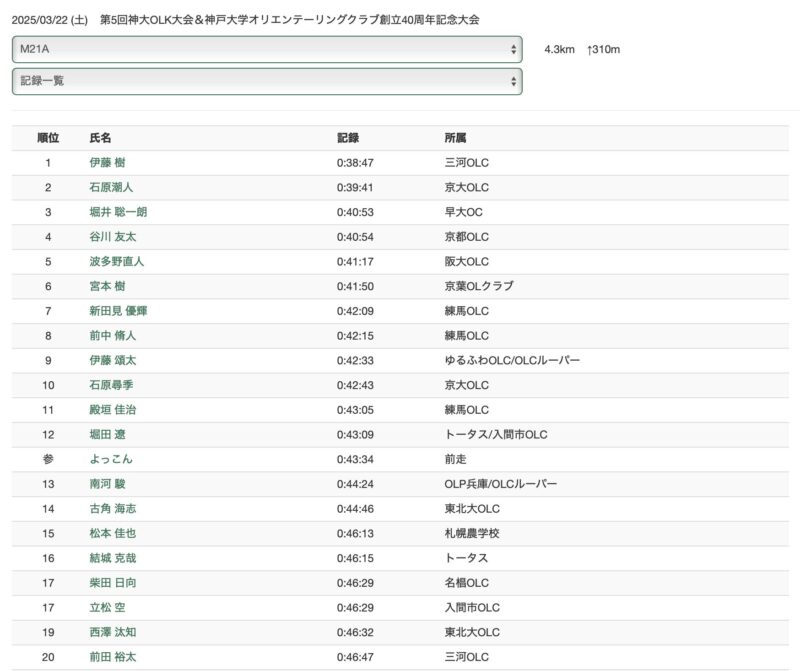Viewport: 800px width, 671px height.
Task: Open 石原尋季 runner link
Action: point(111,385)
